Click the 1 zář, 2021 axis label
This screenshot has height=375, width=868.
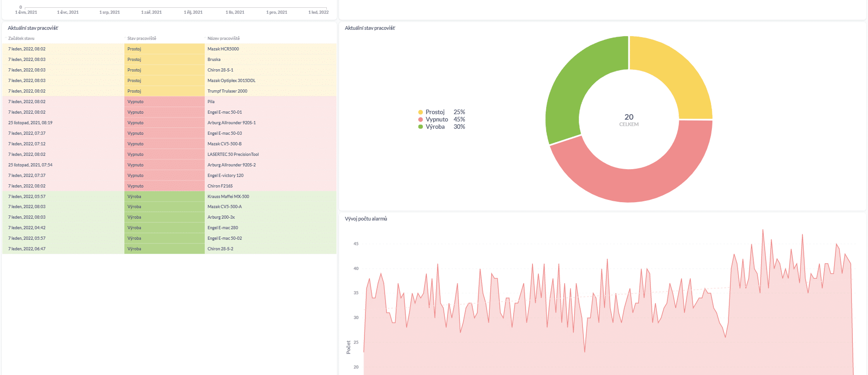tap(151, 12)
